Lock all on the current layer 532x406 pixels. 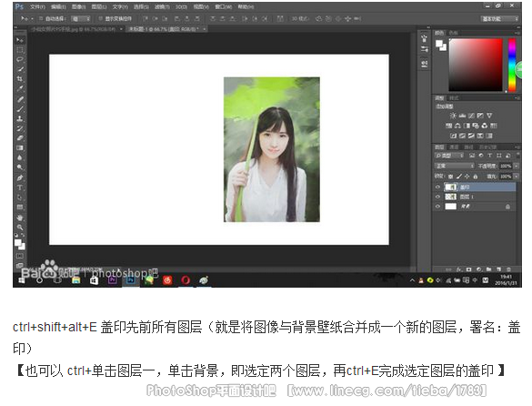click(x=476, y=177)
